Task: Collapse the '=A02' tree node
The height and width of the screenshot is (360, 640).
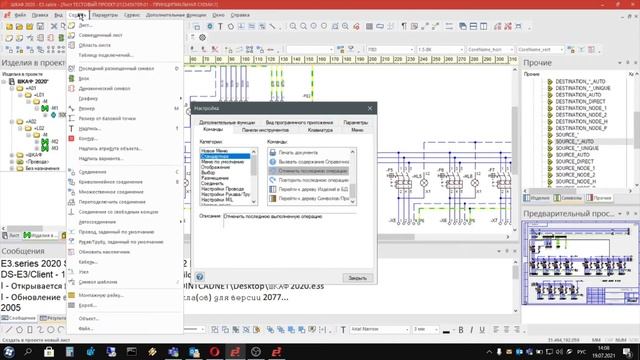Action: (x=12, y=122)
